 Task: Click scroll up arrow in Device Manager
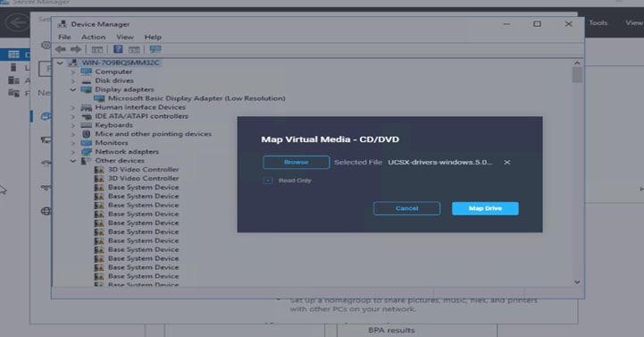(577, 63)
